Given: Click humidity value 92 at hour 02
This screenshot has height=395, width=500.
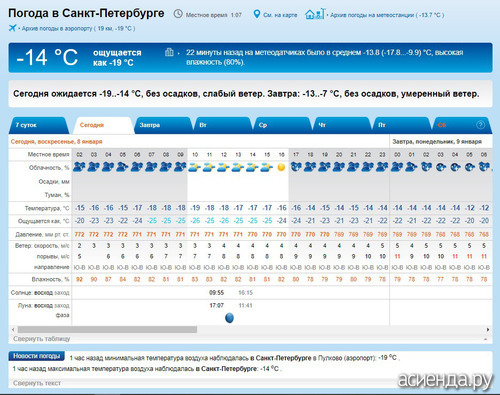Looking at the screenshot, I should [x=79, y=279].
